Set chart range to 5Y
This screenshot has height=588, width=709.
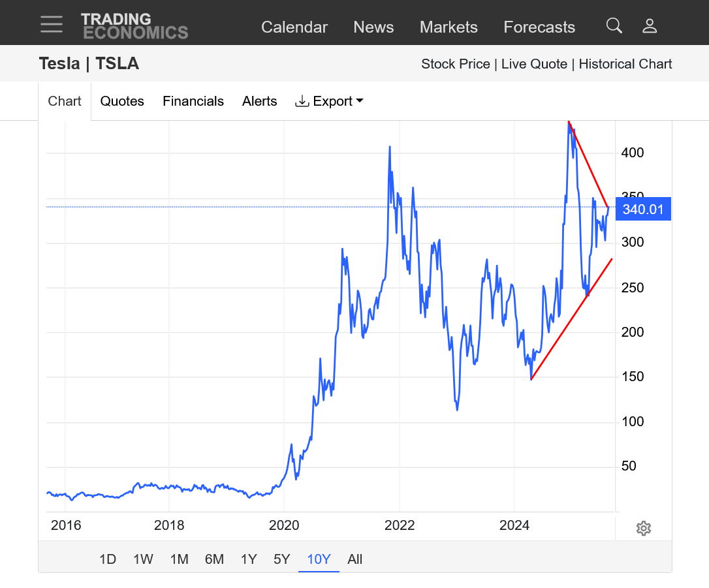pyautogui.click(x=281, y=559)
